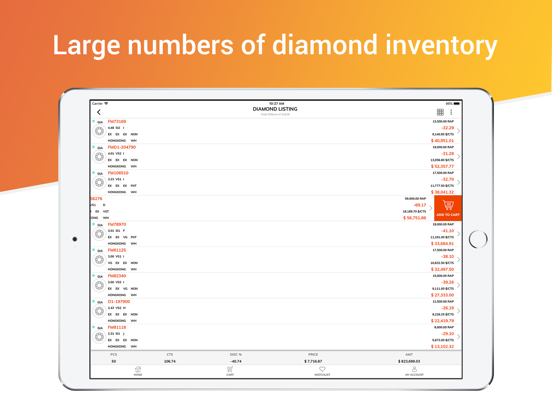Screen dimensions: 552x414
Task: Click the amount $36,041.32
Action: click(443, 192)
